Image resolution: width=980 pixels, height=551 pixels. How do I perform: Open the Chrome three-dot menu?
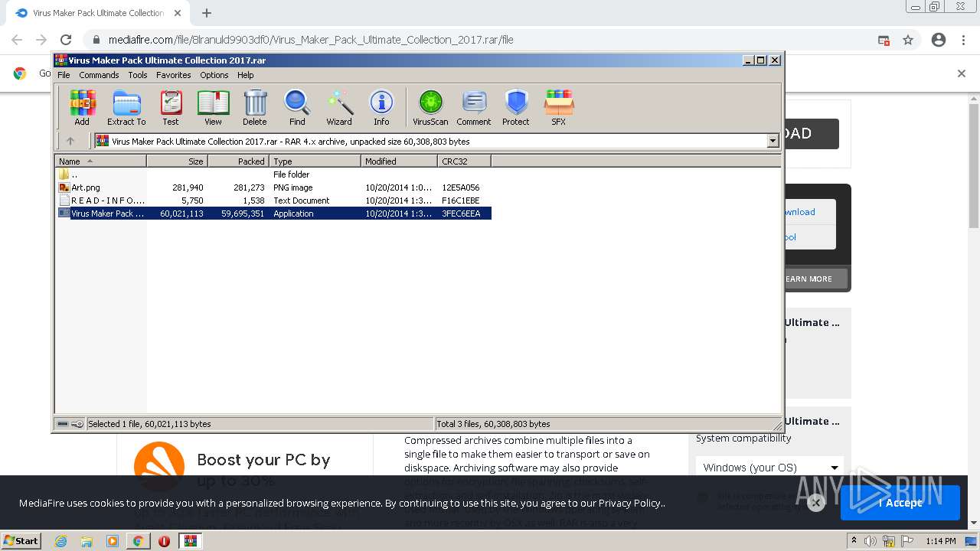coord(964,40)
